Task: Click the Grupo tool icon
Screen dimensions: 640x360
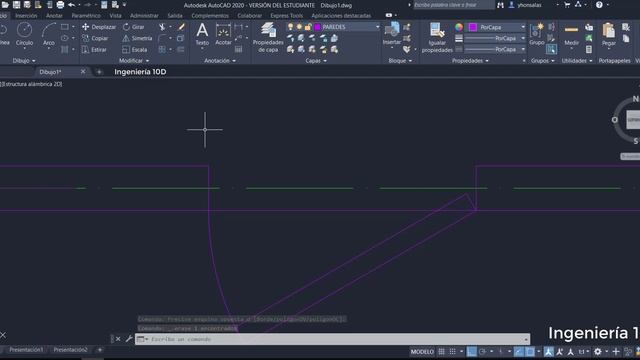Action: 536,34
